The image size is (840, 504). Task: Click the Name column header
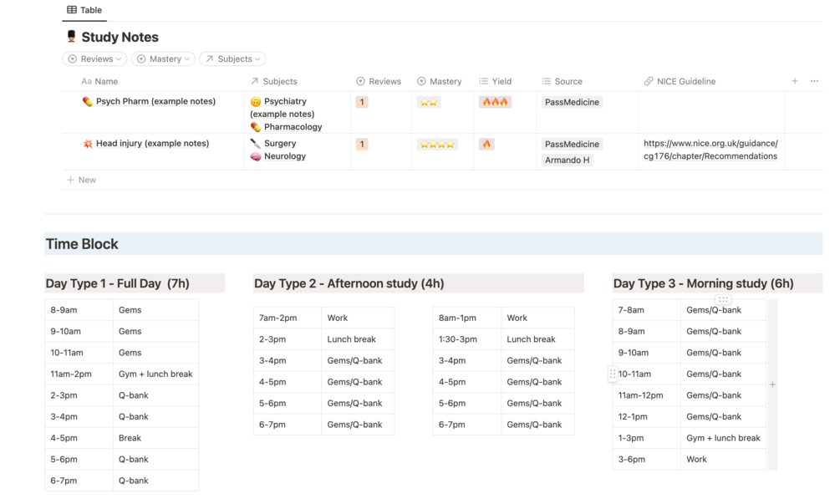point(99,81)
